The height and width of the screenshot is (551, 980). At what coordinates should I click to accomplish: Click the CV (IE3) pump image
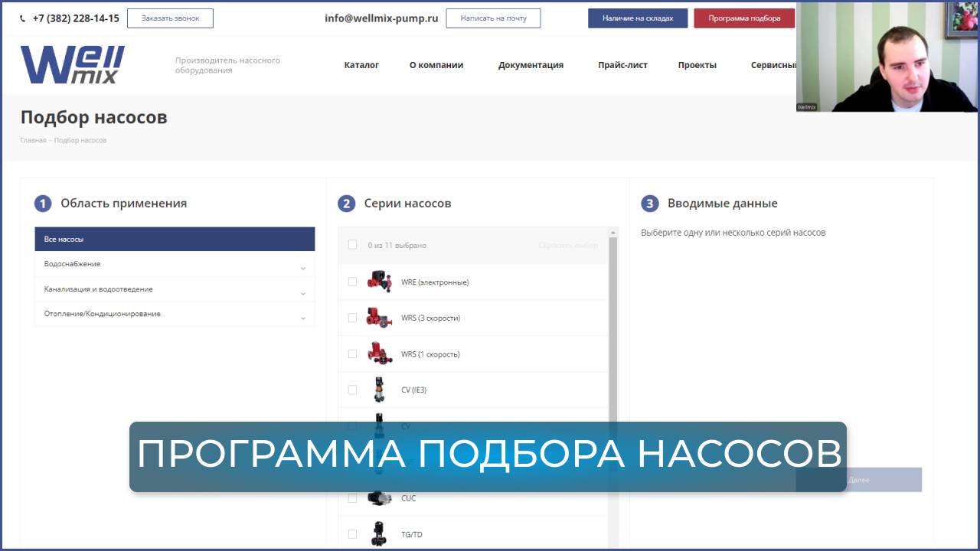[x=379, y=390]
